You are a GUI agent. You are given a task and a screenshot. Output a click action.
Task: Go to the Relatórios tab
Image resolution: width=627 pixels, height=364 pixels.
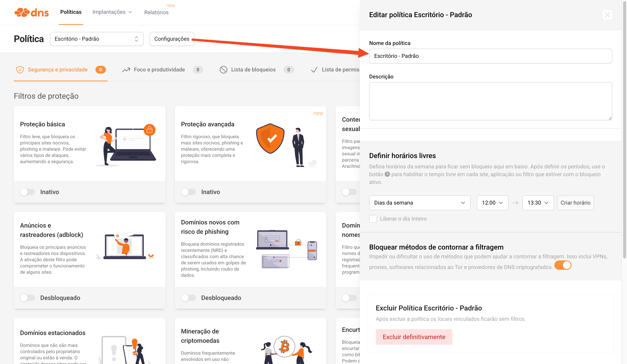click(x=156, y=12)
